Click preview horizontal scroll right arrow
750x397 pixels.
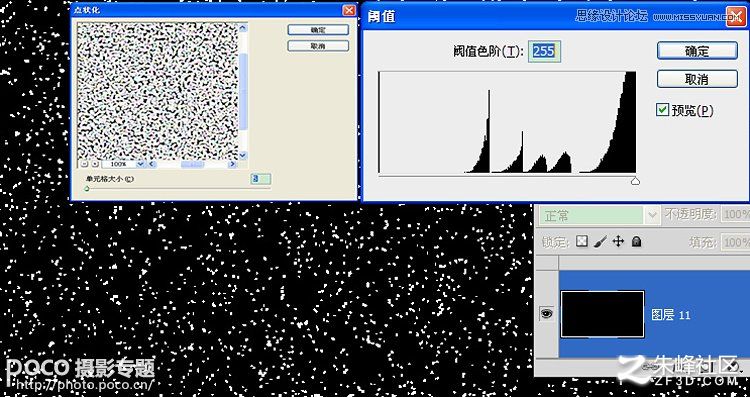[x=232, y=164]
